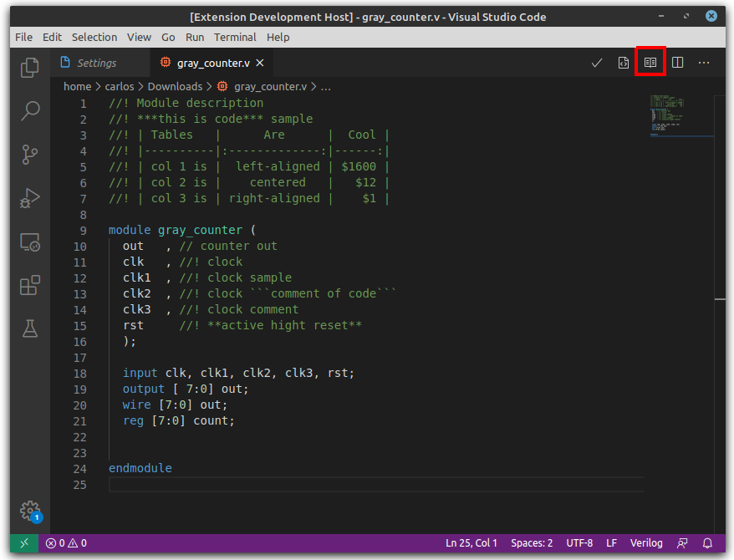
Task: Open the Run menu
Action: click(x=195, y=37)
